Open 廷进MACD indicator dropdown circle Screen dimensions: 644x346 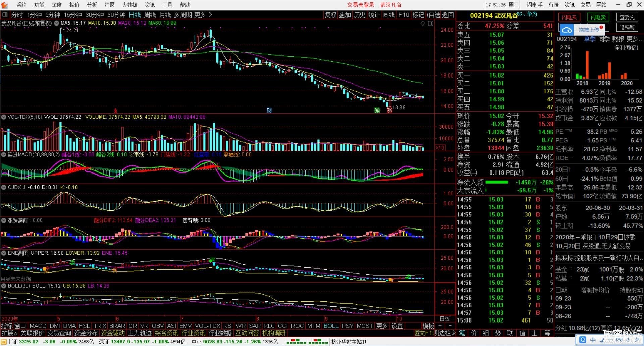pyautogui.click(x=4, y=154)
